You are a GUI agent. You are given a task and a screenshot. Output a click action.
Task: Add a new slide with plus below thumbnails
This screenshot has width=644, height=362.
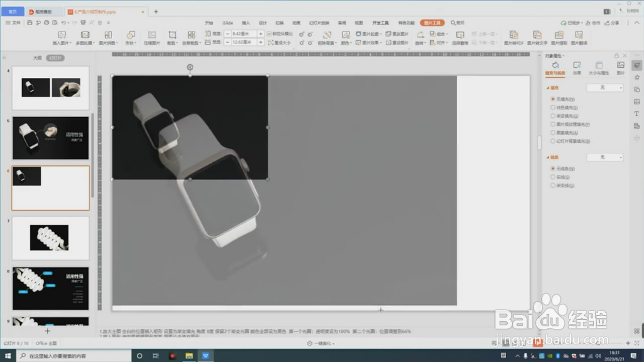tap(47, 331)
